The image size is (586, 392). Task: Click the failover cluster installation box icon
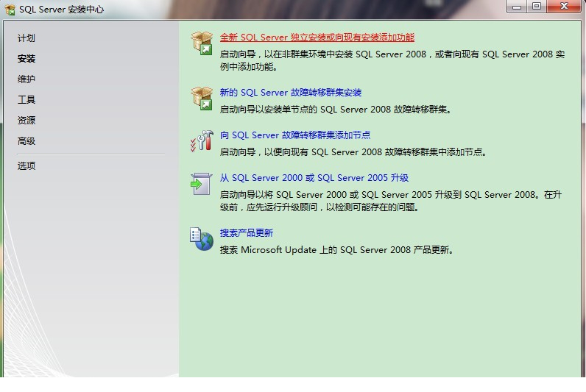click(x=202, y=99)
